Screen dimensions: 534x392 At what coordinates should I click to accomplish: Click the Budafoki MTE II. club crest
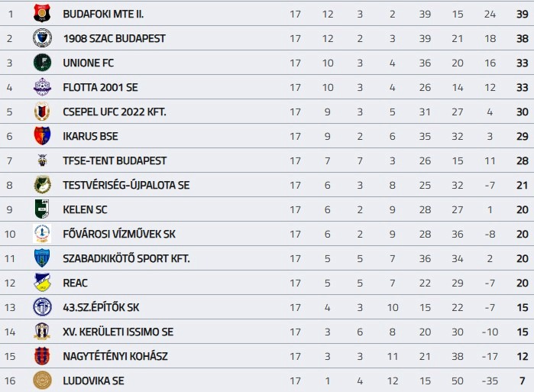42,14
